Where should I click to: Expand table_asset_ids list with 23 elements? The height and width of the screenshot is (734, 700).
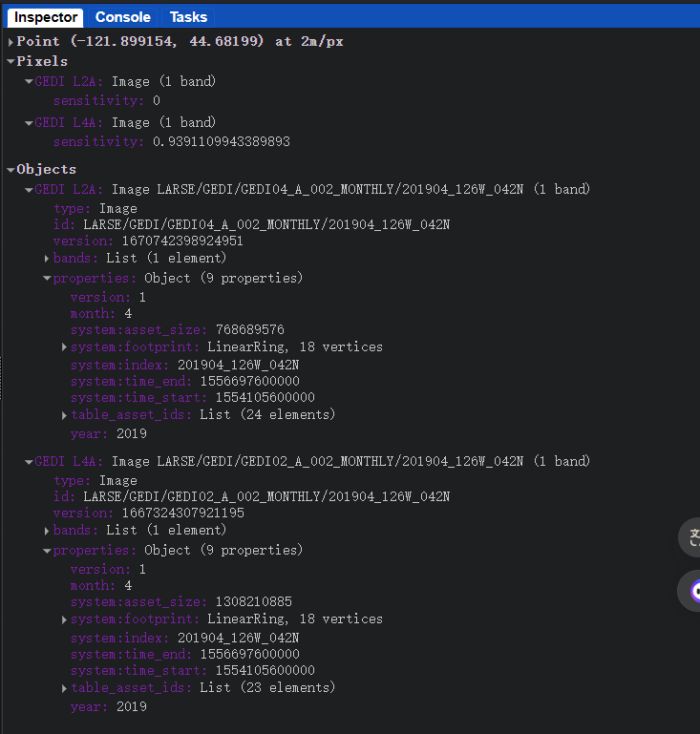tap(64, 688)
